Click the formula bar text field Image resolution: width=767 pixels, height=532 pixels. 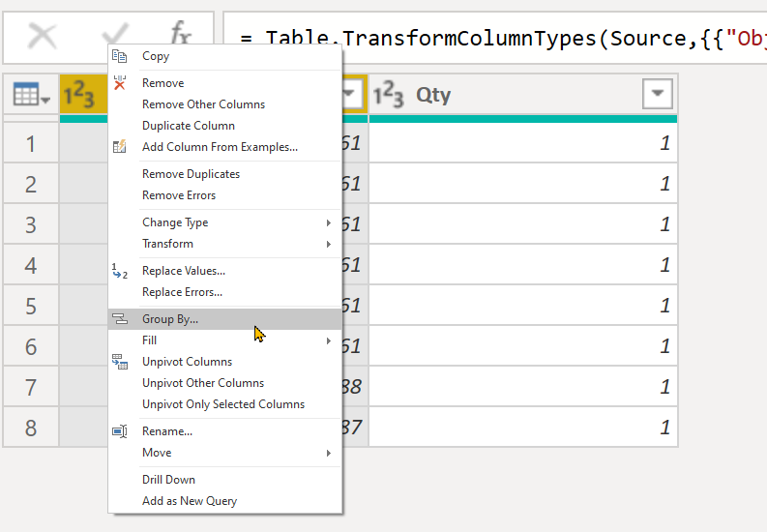[x=495, y=38]
